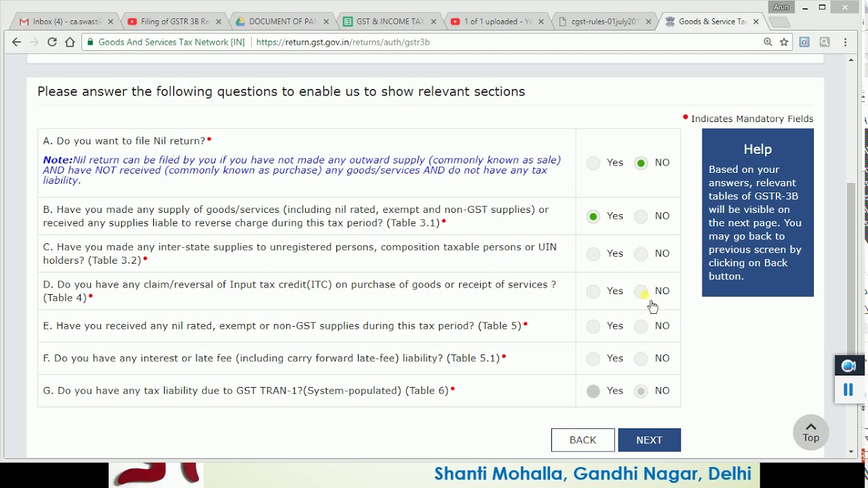This screenshot has width=868, height=488.
Task: Go back with browser back arrow
Action: pyautogui.click(x=17, y=42)
